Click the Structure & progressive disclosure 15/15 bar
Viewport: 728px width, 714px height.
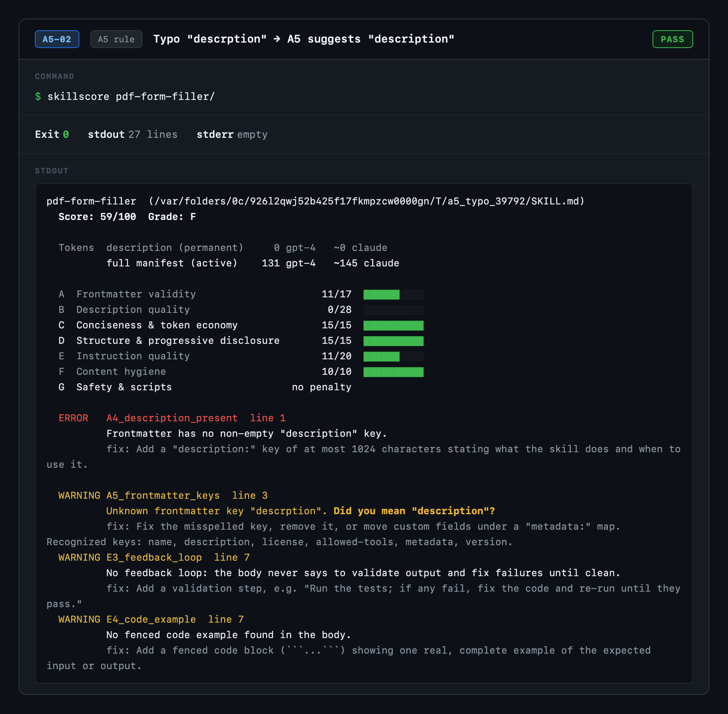click(393, 341)
